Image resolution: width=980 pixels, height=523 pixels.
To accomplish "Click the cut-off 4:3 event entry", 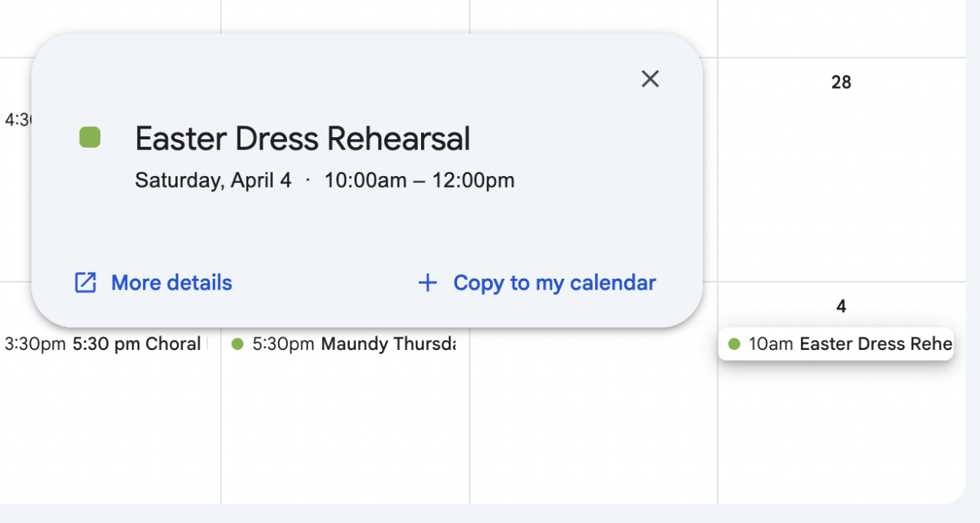I will [15, 119].
